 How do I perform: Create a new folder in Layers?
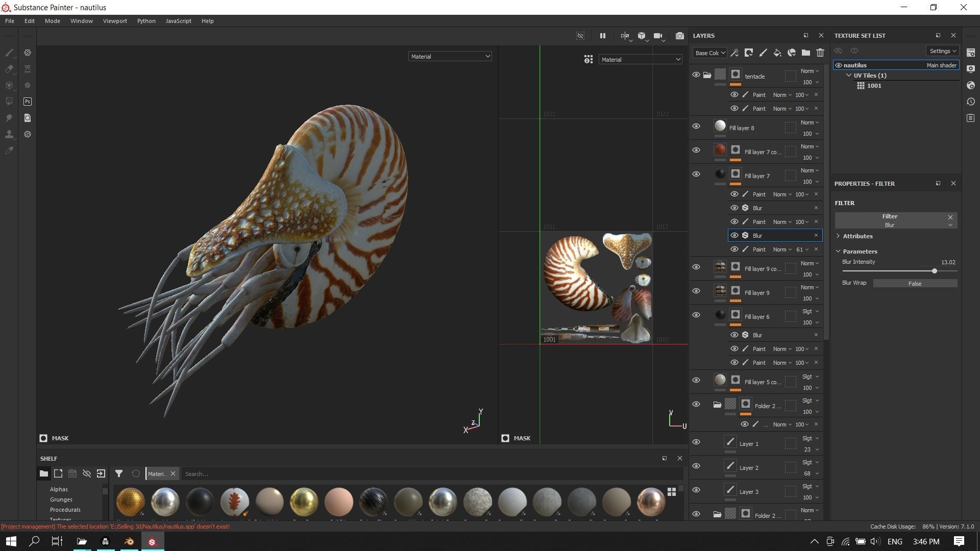click(x=806, y=53)
